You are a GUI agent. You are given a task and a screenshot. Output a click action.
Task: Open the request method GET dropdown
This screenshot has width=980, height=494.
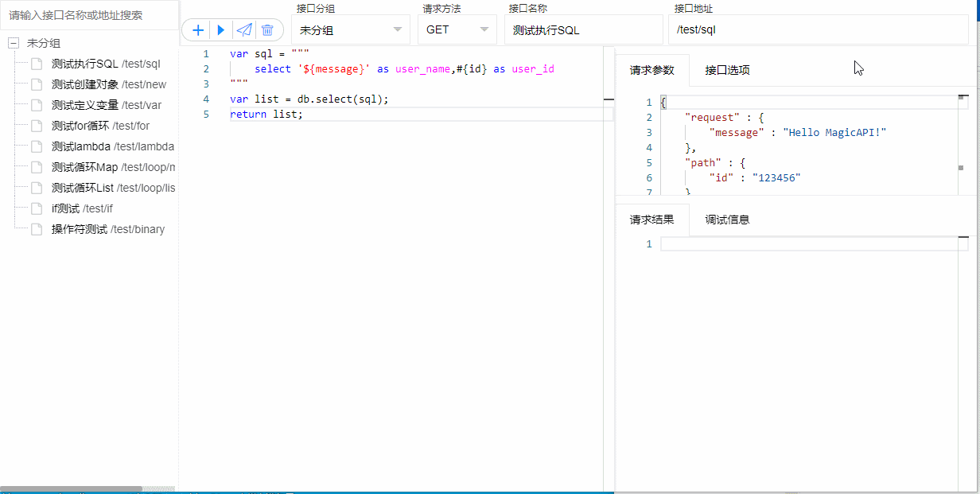click(x=457, y=29)
